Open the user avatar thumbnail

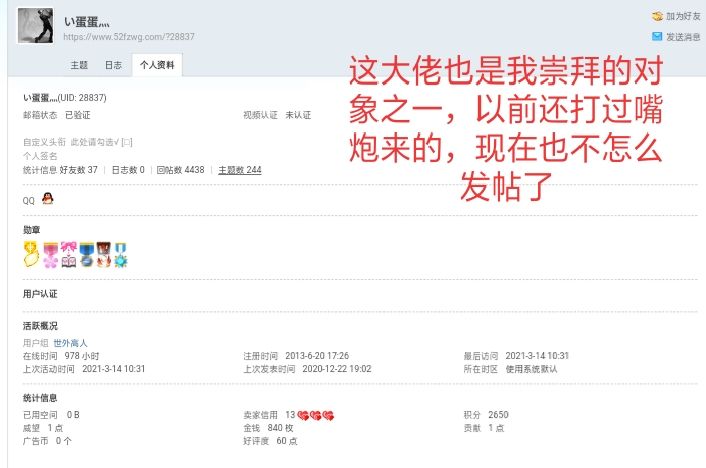click(35, 26)
